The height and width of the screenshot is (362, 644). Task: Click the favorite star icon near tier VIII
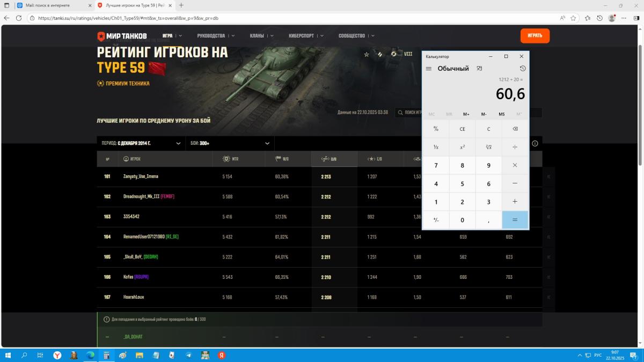pos(367,54)
